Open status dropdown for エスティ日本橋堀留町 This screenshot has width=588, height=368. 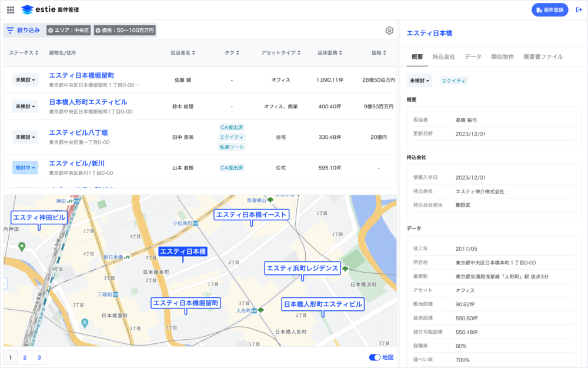coord(25,80)
